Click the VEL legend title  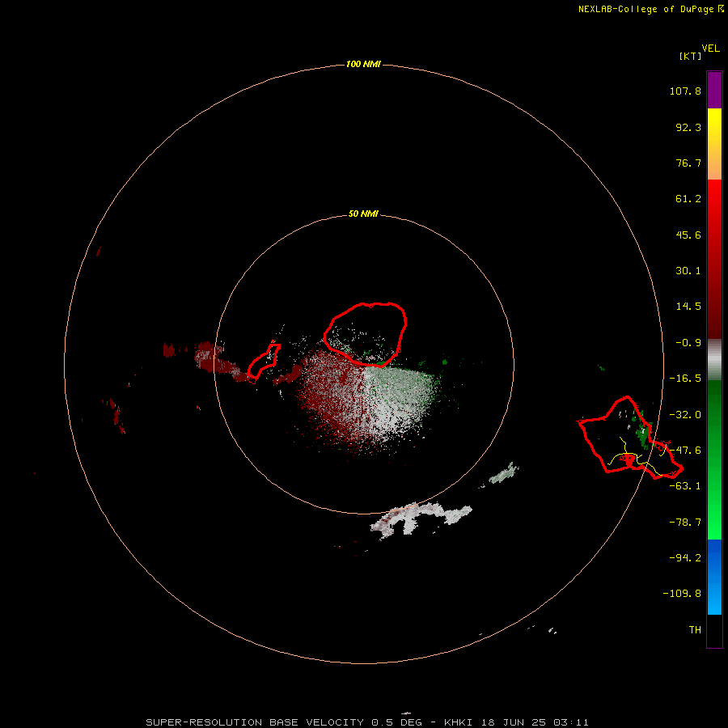tap(710, 49)
